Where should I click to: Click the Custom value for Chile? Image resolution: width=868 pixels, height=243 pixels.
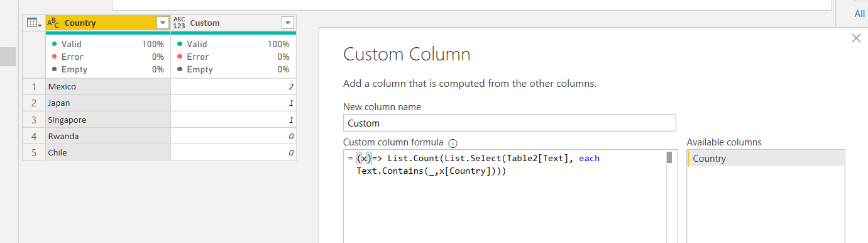click(233, 152)
